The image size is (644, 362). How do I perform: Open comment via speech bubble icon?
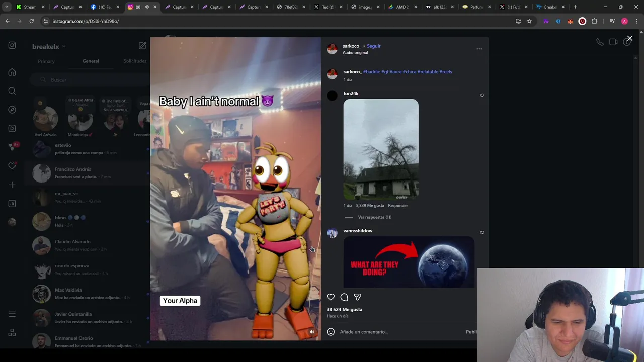pyautogui.click(x=344, y=297)
